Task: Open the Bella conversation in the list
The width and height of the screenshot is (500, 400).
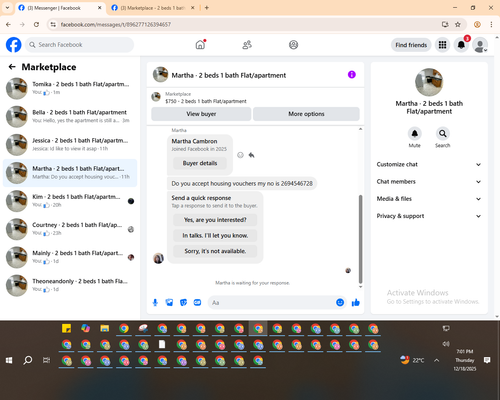Action: pos(70,117)
